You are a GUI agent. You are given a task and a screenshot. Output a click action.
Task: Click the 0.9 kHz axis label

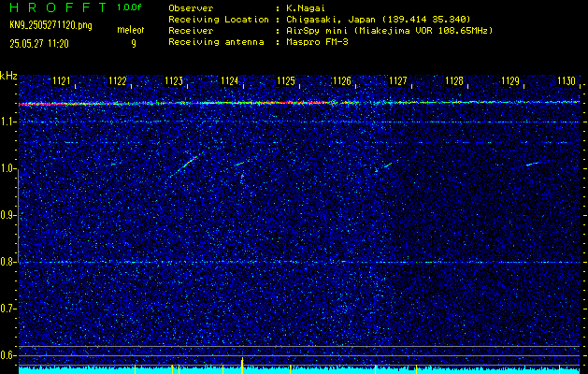click(7, 215)
